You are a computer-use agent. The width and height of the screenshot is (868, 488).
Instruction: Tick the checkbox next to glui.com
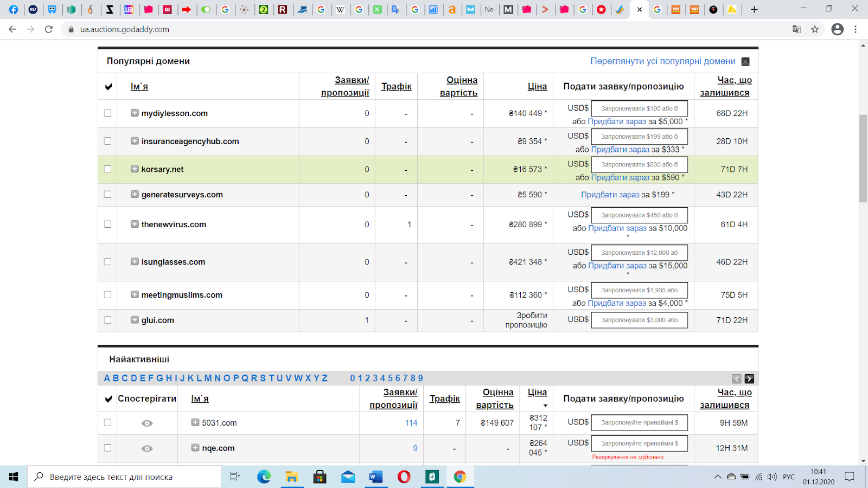click(107, 320)
